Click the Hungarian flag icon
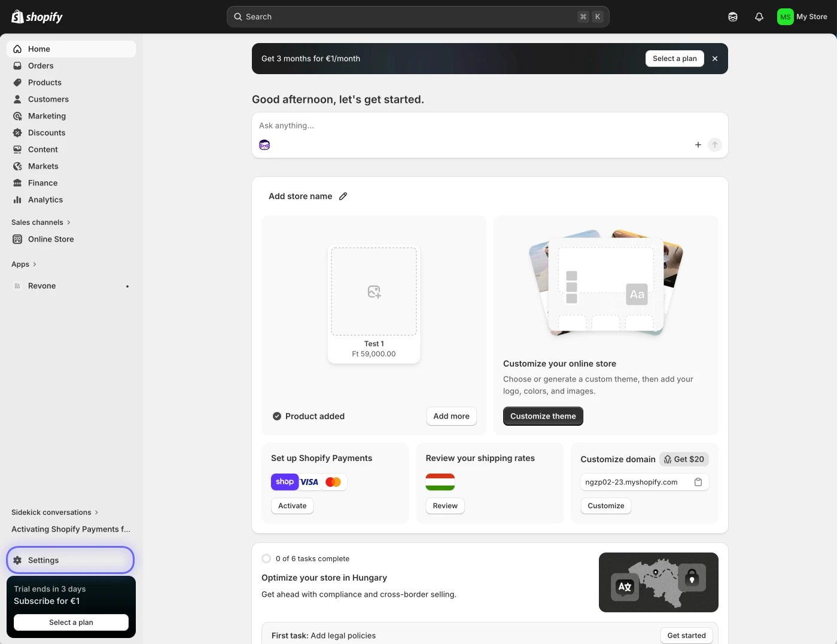 [x=440, y=482]
